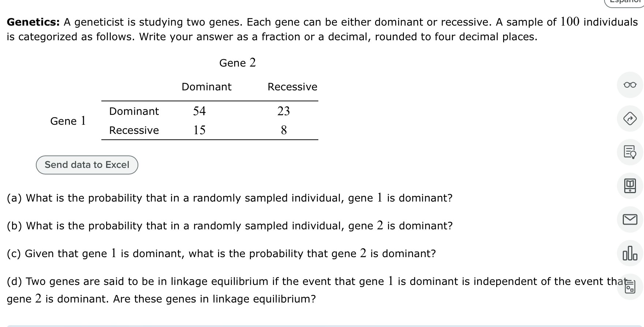
Task: Open the message envelope icon
Action: tap(630, 219)
